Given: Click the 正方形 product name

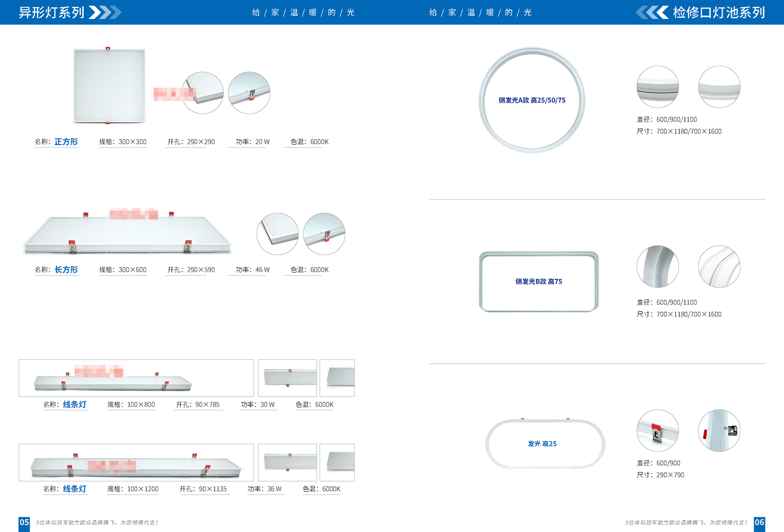Looking at the screenshot, I should 66,142.
